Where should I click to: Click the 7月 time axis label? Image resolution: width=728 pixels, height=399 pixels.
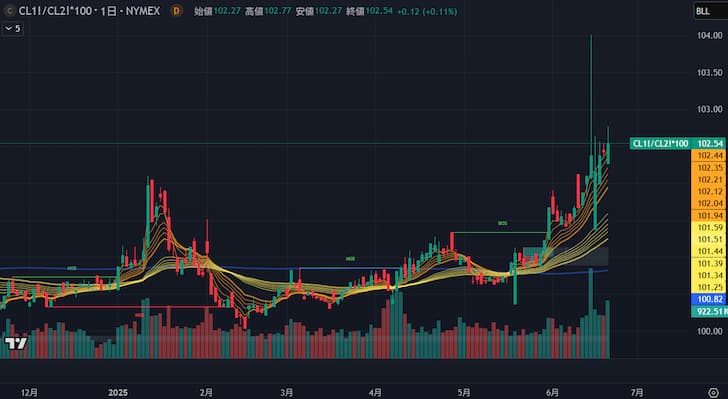click(x=637, y=393)
